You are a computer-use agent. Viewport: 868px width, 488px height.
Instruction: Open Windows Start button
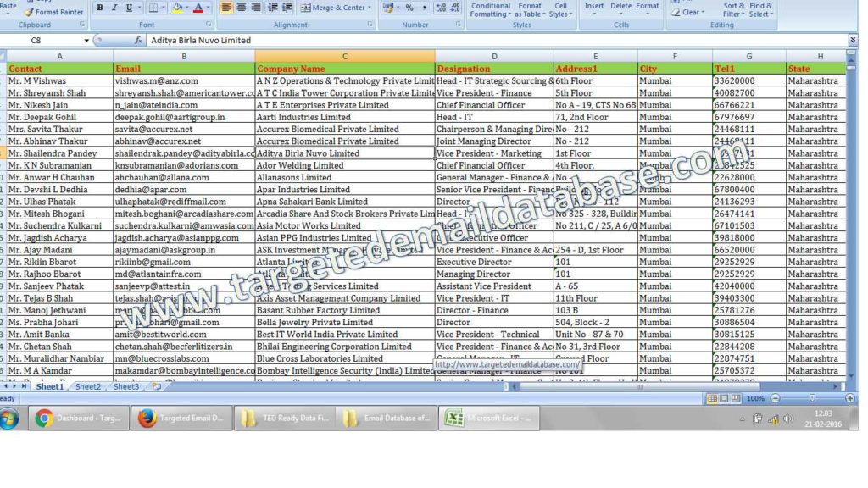(8, 419)
